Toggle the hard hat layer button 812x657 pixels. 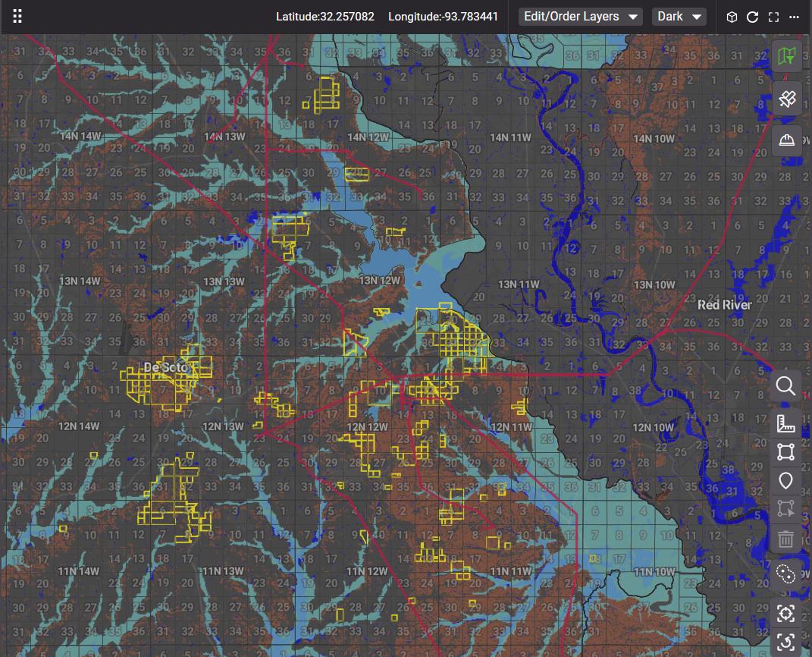coord(787,140)
